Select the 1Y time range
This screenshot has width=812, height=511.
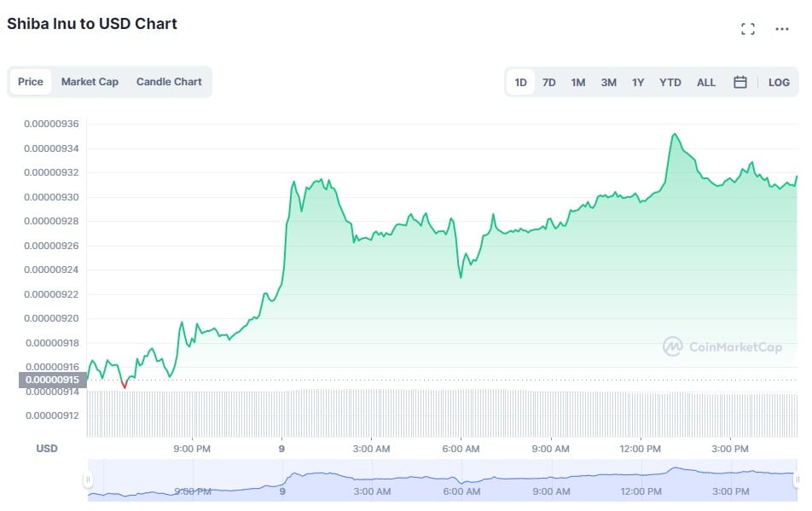[x=637, y=82]
